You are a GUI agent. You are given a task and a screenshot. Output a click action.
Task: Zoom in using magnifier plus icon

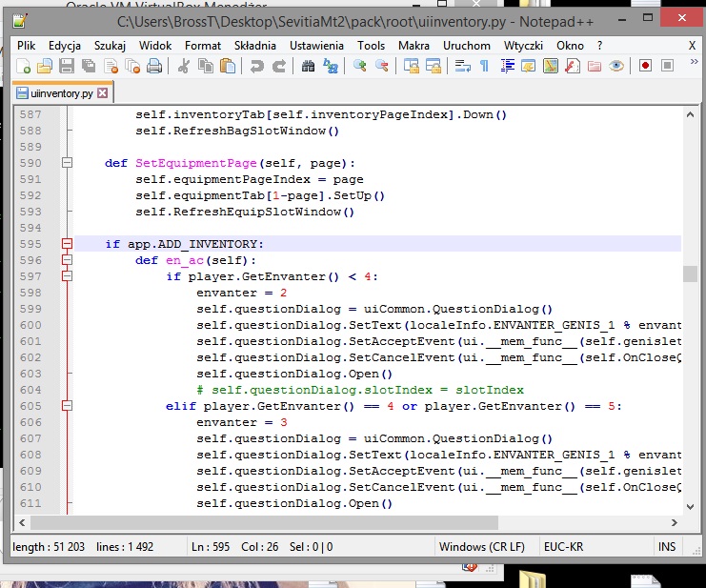pos(359,66)
